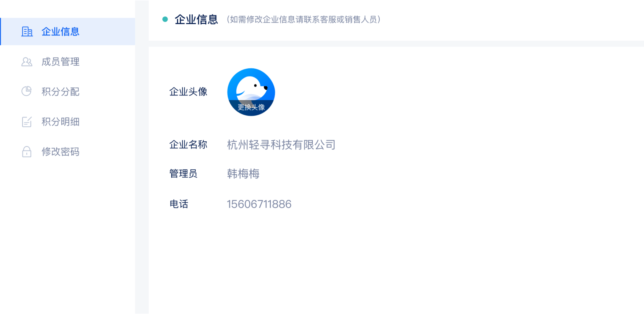644x314 pixels.
Task: Click the hint text about contacting customer service
Action: pos(303,20)
